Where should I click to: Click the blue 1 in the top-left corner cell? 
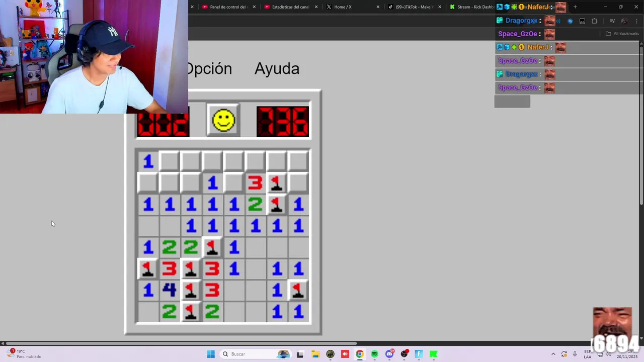click(148, 161)
